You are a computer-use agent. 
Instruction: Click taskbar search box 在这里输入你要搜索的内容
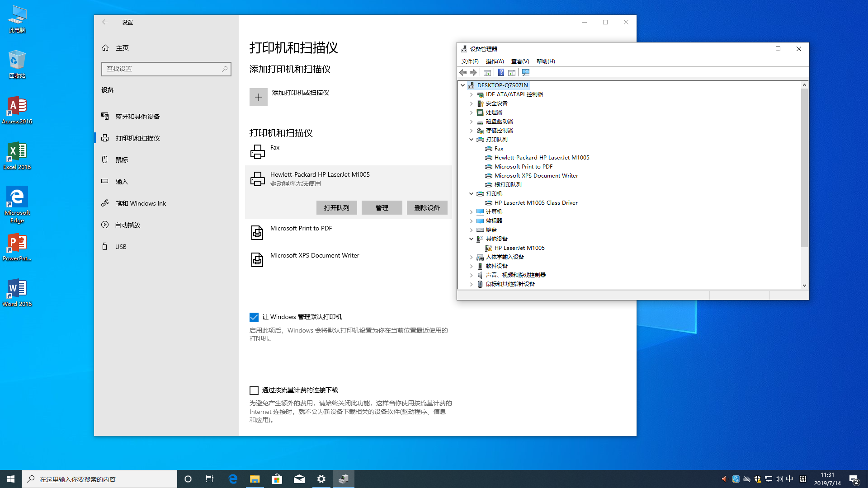[99, 479]
